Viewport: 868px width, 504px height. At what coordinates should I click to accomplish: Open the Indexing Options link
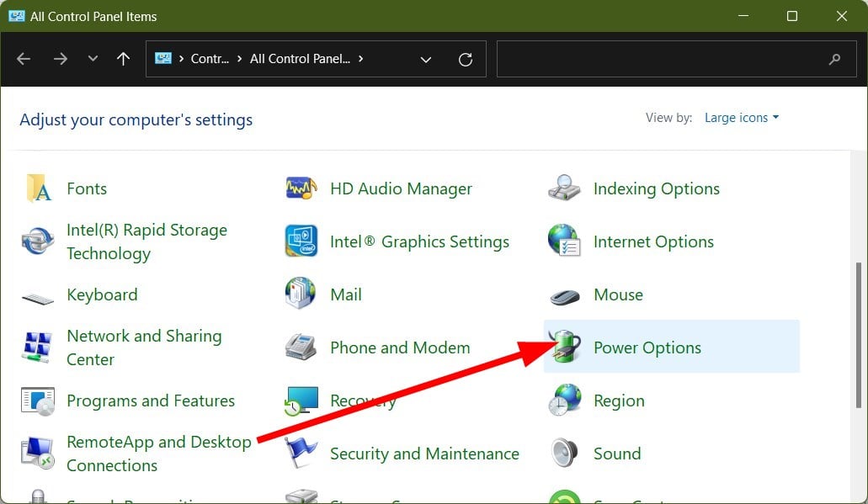pyautogui.click(x=657, y=188)
